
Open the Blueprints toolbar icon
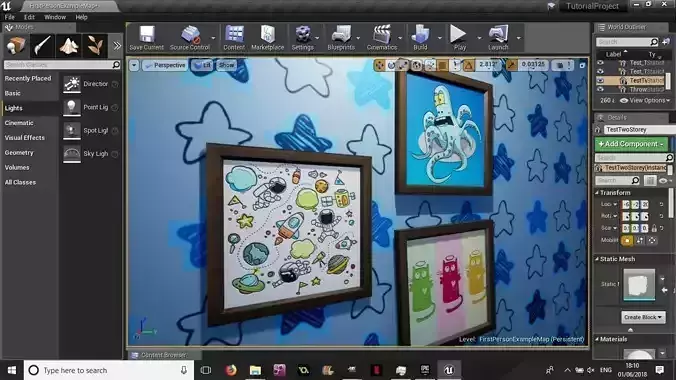(x=341, y=38)
